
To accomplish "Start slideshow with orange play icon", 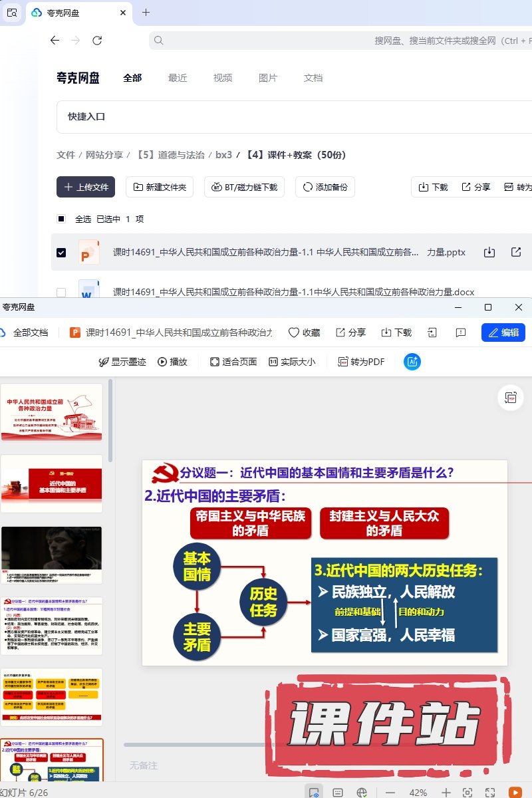I will pos(515,792).
